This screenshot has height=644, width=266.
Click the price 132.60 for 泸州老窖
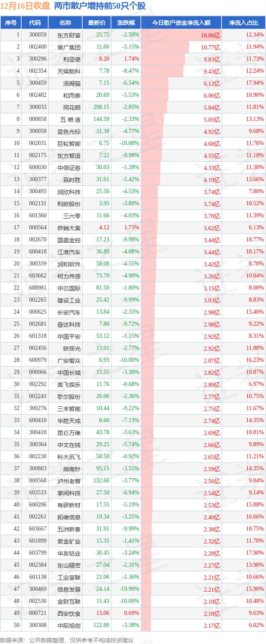click(x=102, y=480)
